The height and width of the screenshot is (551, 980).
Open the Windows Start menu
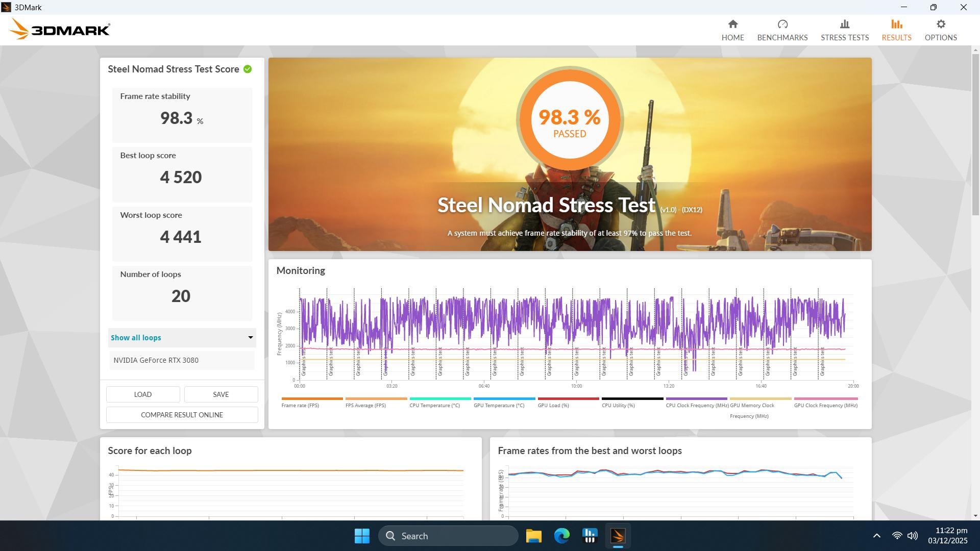[x=362, y=536]
